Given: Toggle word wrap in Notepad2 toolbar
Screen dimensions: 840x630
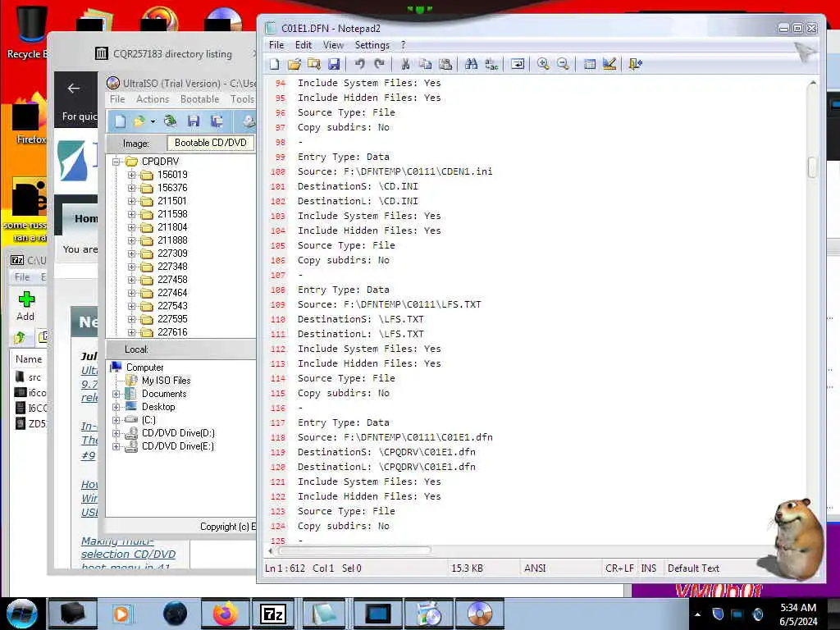Looking at the screenshot, I should (518, 64).
